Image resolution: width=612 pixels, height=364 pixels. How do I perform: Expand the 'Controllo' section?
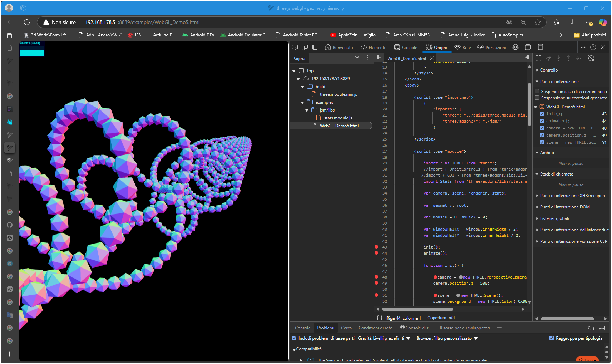tap(548, 70)
